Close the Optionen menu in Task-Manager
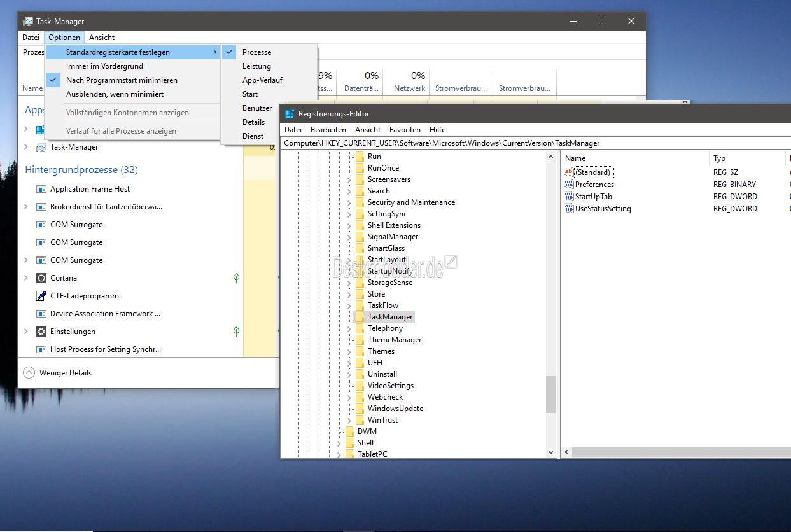Image resolution: width=791 pixels, height=532 pixels. coord(64,38)
